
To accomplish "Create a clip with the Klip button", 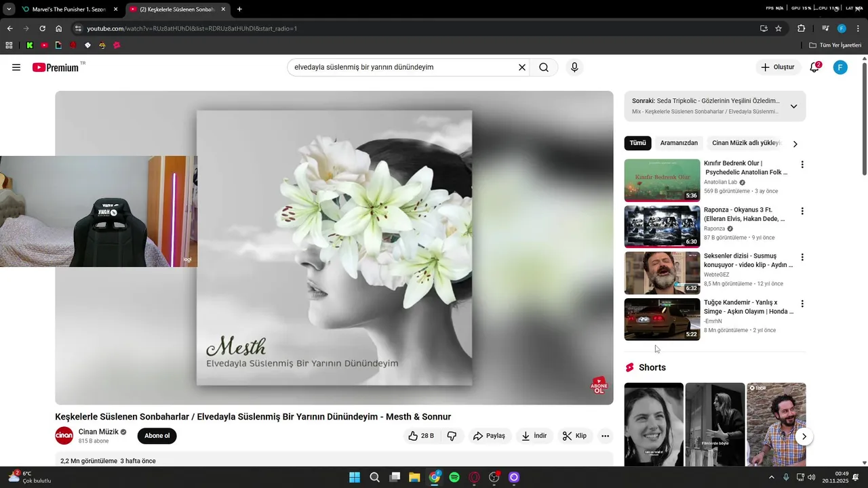I will tap(574, 436).
